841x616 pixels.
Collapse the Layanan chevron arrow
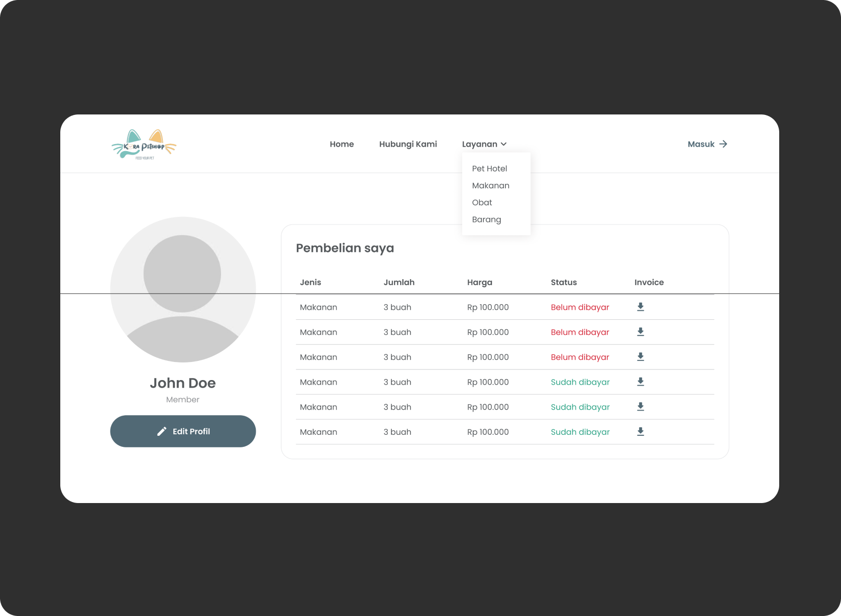pos(503,144)
